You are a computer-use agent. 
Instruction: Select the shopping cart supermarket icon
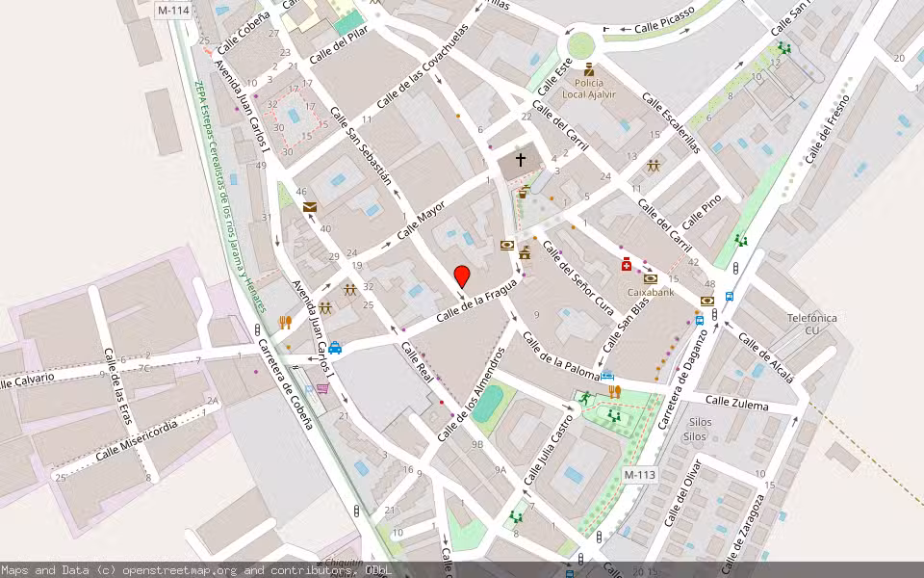(322, 388)
